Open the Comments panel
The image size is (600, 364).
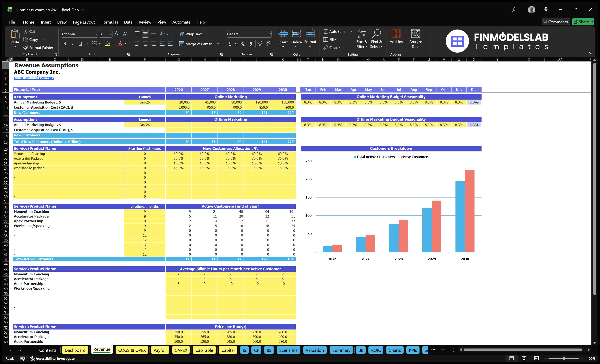(555, 22)
